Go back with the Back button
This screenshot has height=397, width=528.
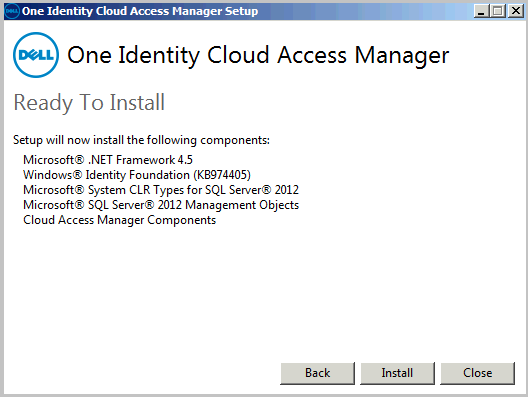317,373
